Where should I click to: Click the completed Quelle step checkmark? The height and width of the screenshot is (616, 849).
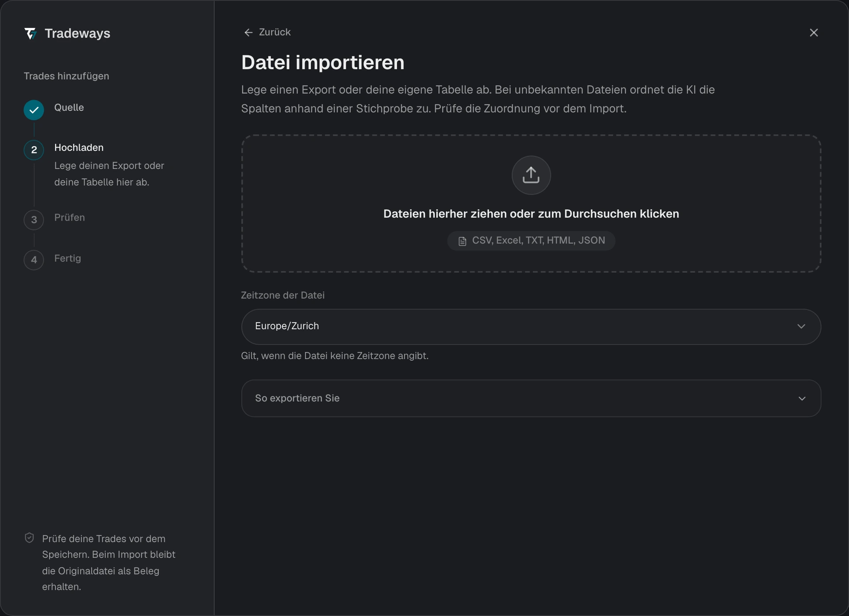click(34, 110)
